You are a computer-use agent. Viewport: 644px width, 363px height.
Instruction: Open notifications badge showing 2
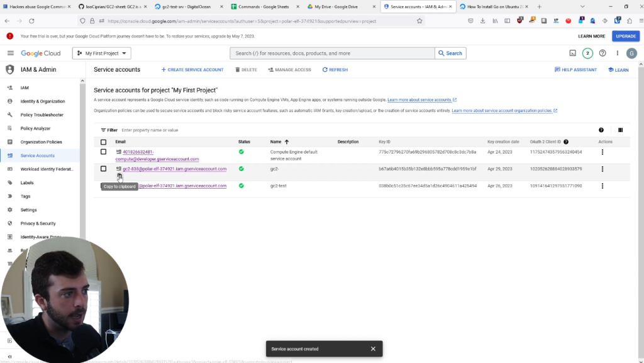(587, 53)
